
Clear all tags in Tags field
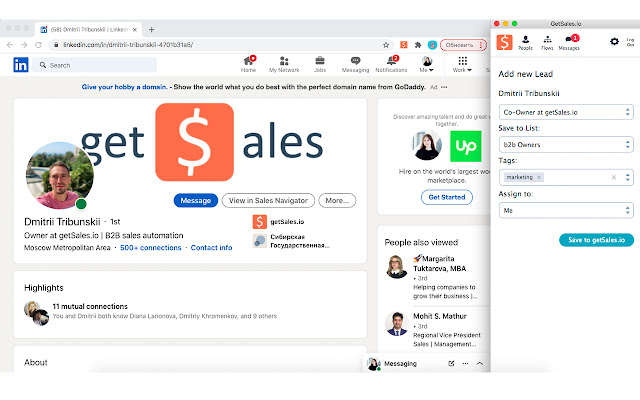coord(614,177)
